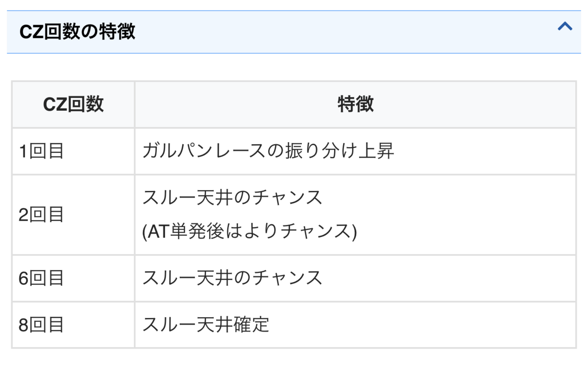Click スルー天井のチャンス in 6回目 row

click(232, 278)
